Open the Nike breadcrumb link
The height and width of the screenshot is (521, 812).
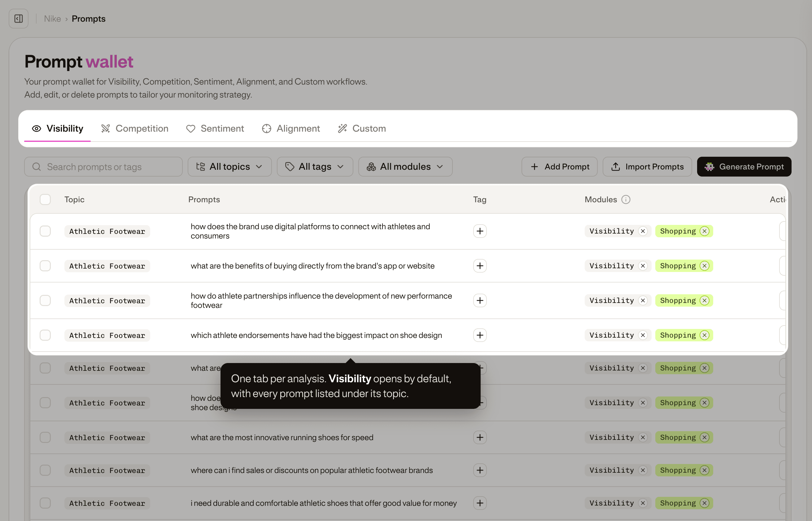(x=52, y=19)
